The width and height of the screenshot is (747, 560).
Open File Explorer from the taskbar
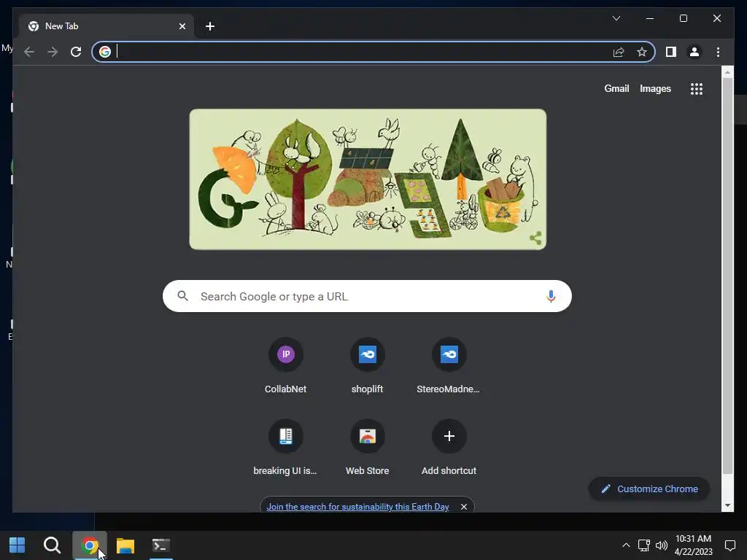[125, 545]
